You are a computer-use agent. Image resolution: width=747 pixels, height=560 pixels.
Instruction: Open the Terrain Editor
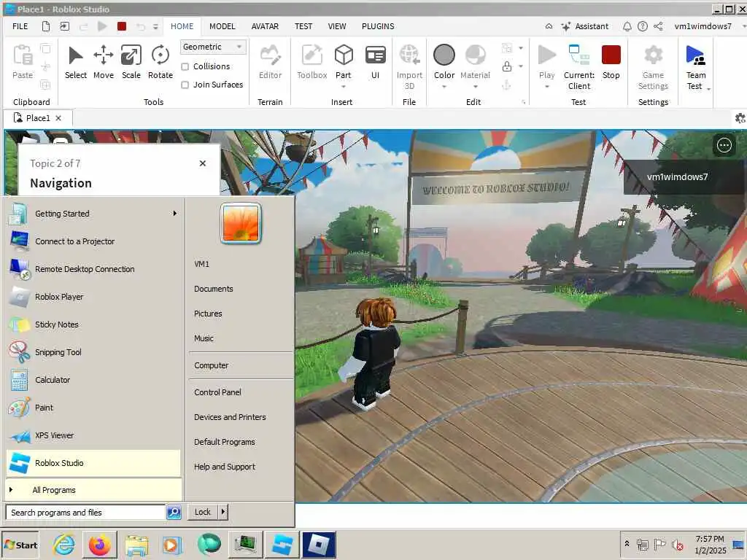270,62
